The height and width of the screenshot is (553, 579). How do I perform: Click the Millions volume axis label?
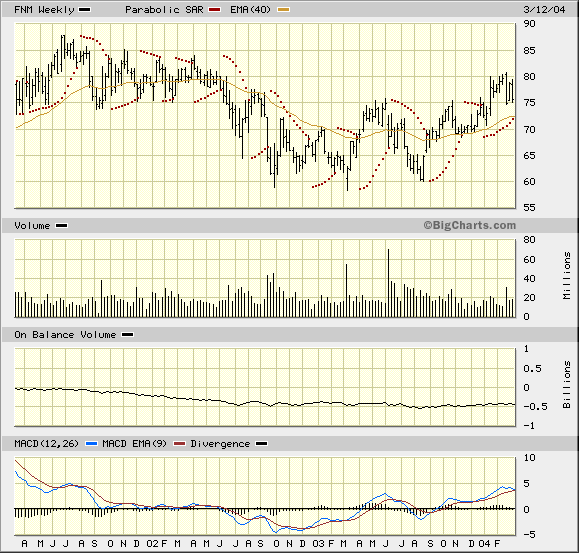click(x=566, y=275)
